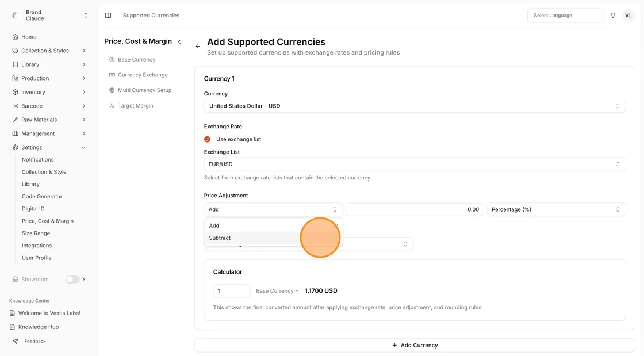Click the Calculator base amount field

coord(232,291)
